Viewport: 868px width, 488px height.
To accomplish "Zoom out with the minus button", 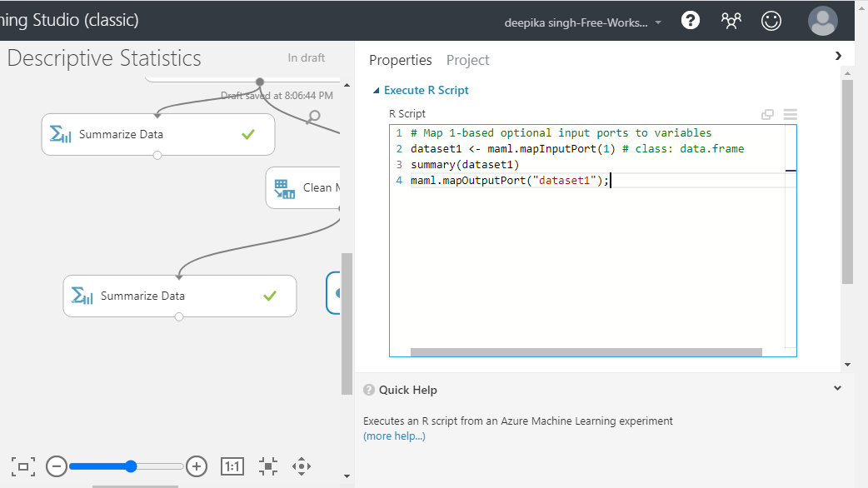I will (x=57, y=466).
